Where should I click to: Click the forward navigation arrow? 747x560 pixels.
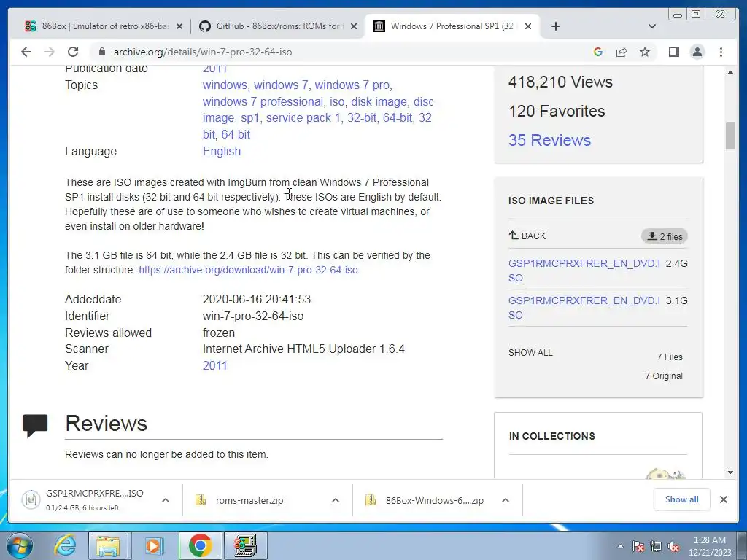click(x=49, y=52)
